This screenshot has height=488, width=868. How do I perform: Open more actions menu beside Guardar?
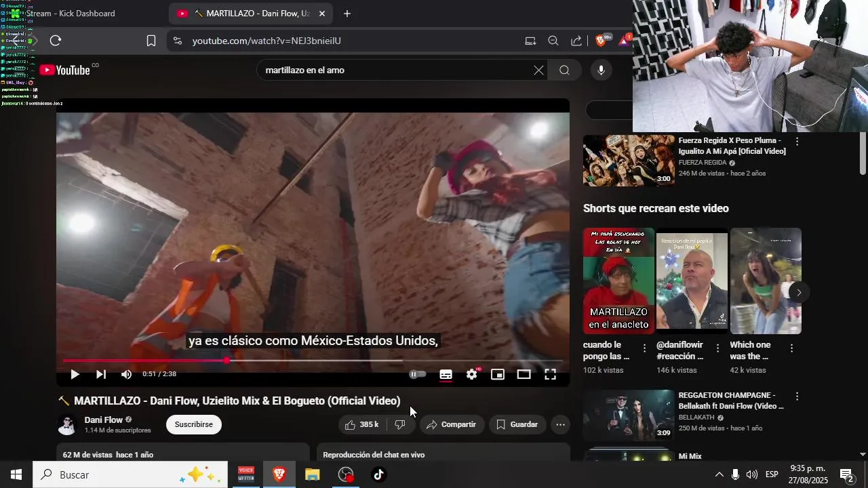click(x=560, y=424)
